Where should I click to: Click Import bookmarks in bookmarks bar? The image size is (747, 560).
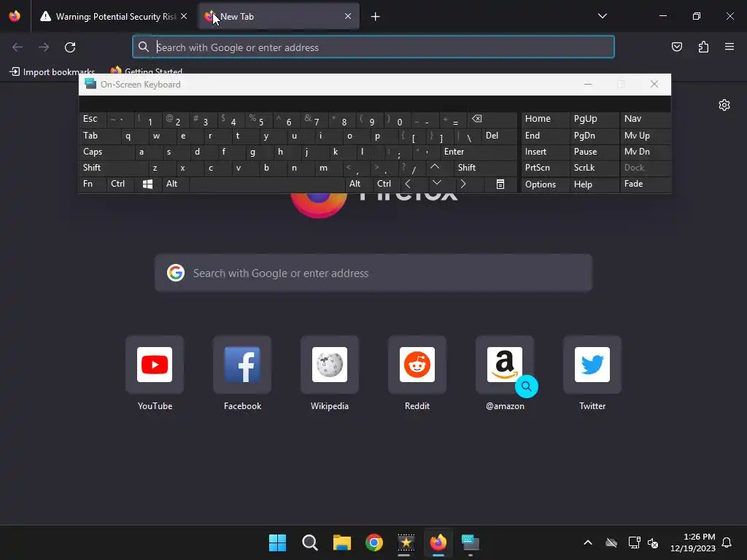point(53,72)
